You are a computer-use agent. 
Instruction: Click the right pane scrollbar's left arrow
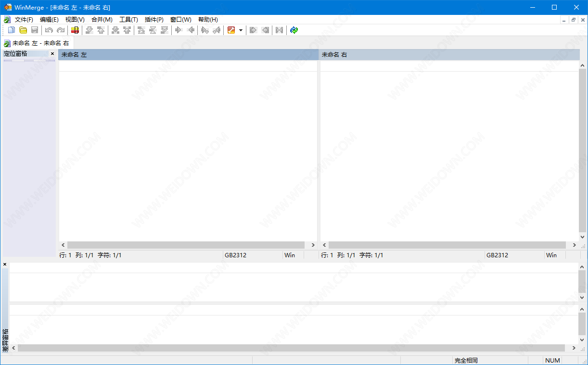[x=324, y=245]
